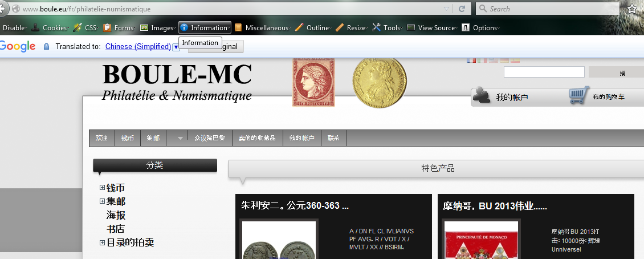Click the lock icon in translate bar
Screen dimensions: 644x259
46,46
